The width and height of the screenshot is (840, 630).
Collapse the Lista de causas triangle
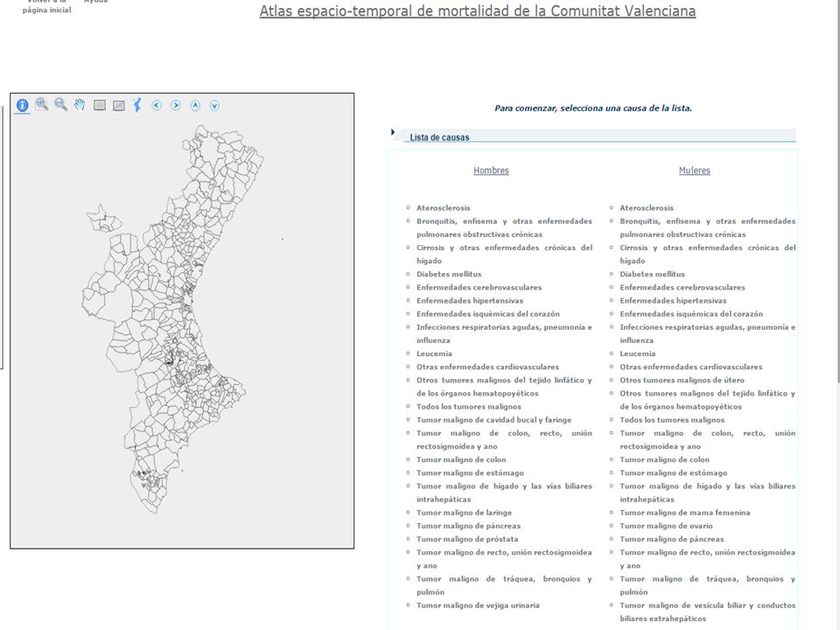pyautogui.click(x=393, y=132)
